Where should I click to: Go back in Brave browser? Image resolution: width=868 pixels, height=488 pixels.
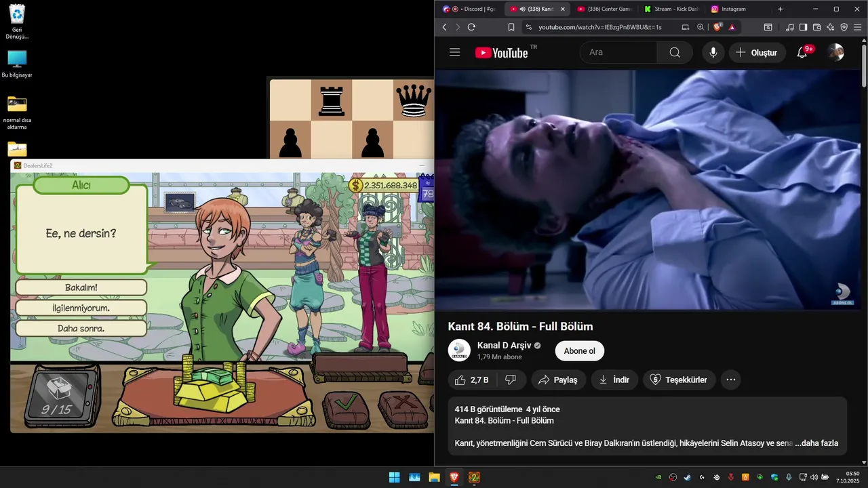[x=445, y=27]
